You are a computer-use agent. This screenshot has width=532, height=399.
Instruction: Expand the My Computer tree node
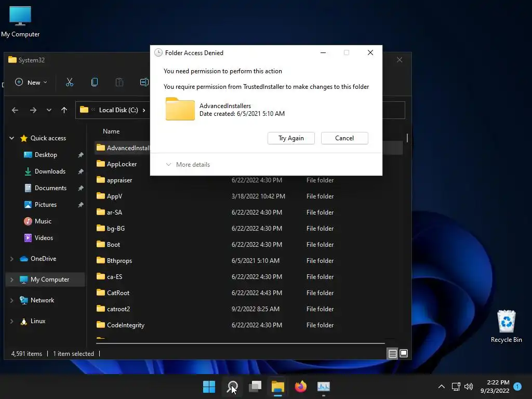click(x=11, y=280)
